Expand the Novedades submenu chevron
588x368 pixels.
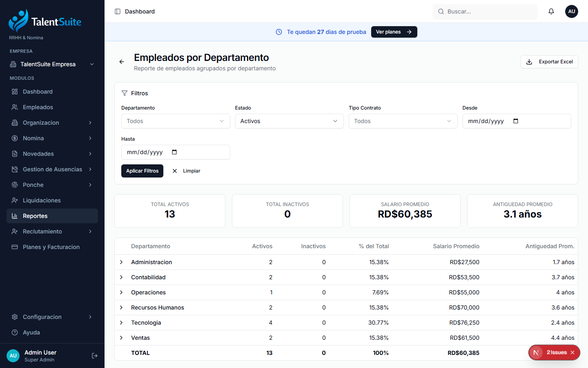pos(90,154)
